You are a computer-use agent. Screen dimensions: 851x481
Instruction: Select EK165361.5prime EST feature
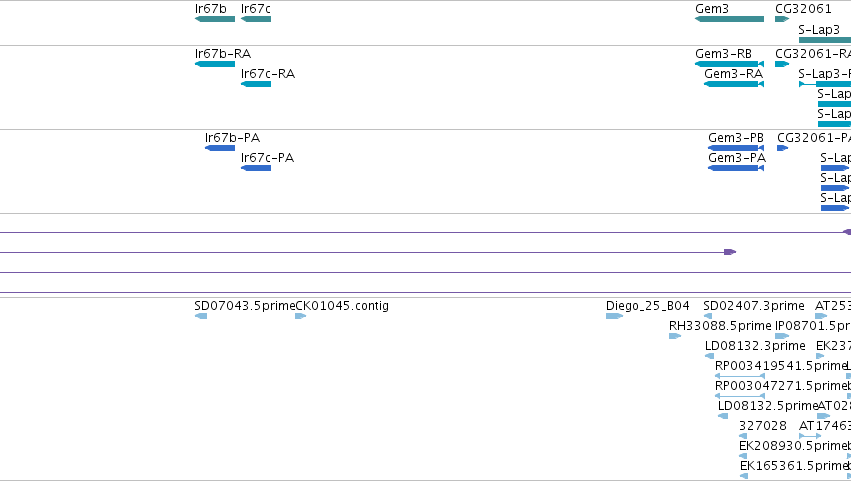point(744,476)
